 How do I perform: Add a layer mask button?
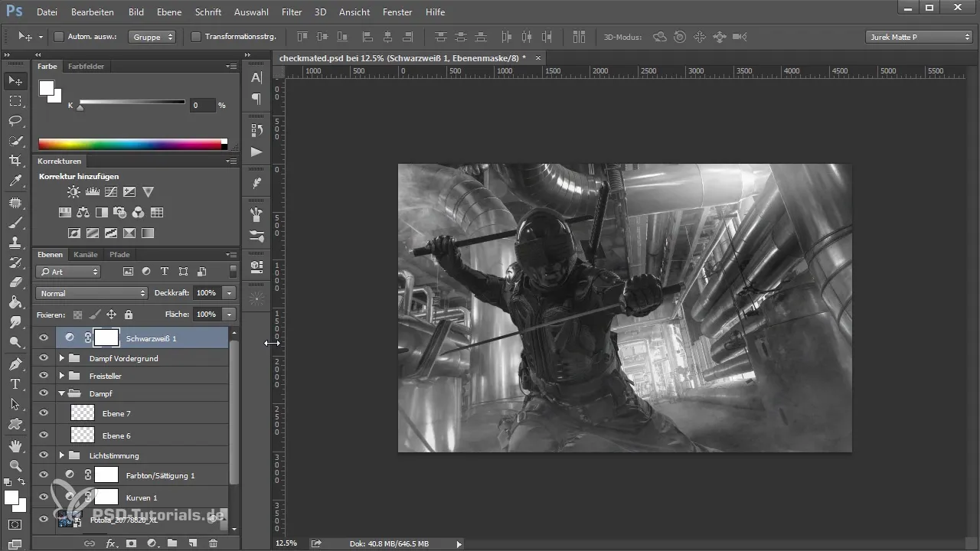(131, 543)
